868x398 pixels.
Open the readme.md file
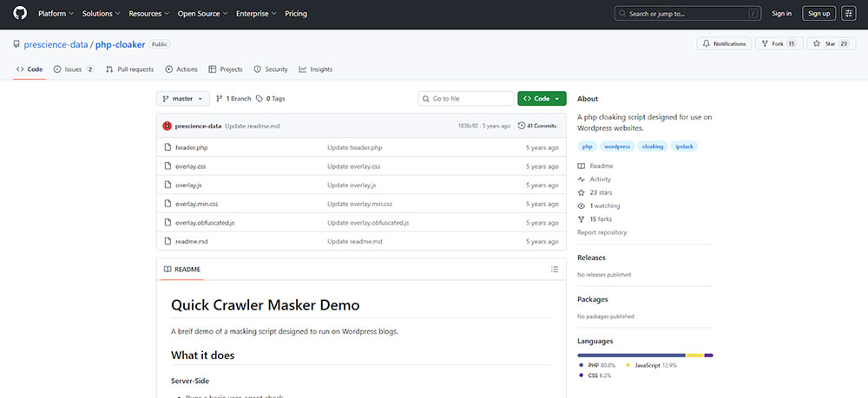tap(192, 242)
